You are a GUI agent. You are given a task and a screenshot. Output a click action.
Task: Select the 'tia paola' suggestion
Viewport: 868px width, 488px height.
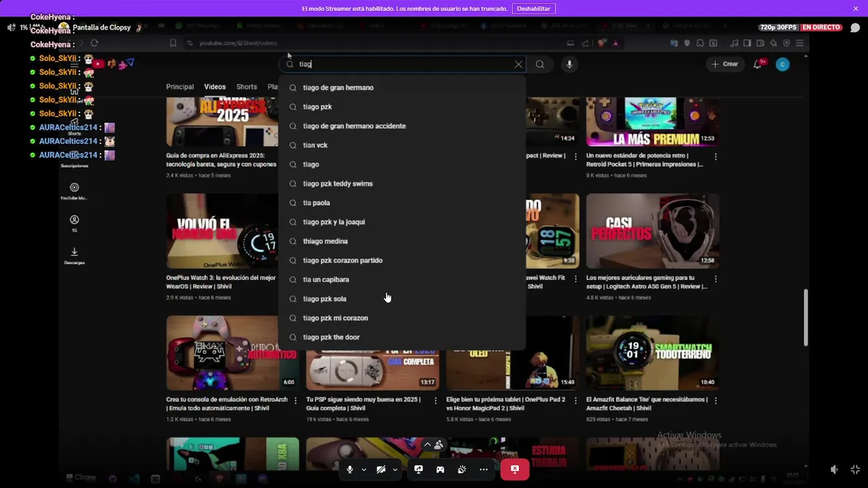402,203
